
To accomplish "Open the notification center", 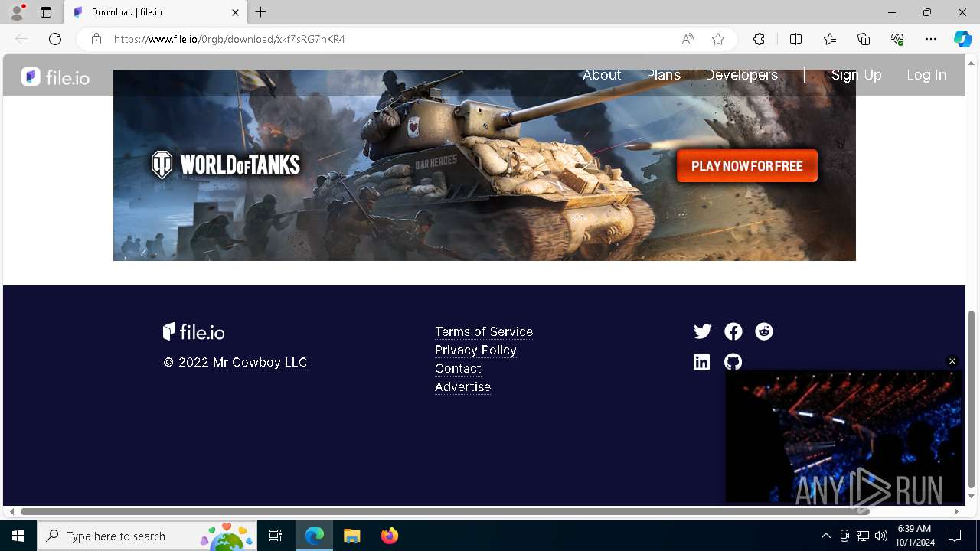I will coord(955,536).
